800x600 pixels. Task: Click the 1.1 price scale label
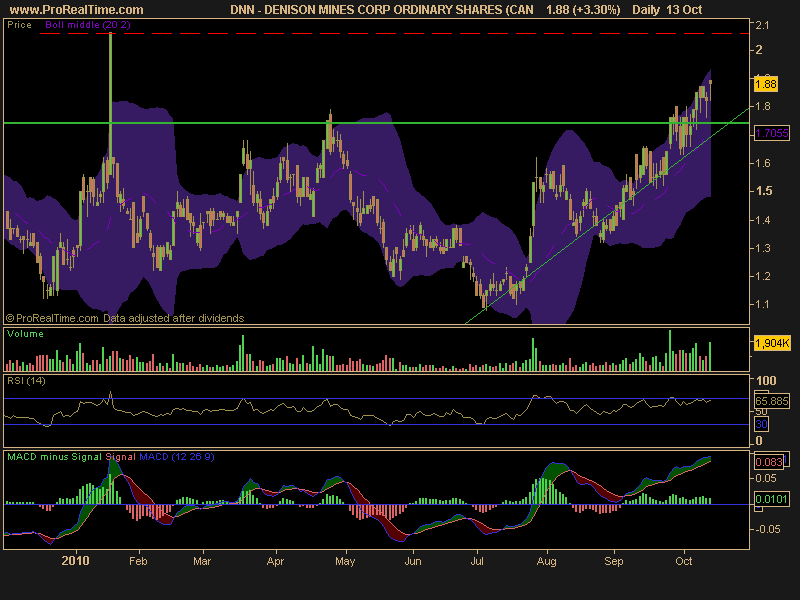[762, 304]
